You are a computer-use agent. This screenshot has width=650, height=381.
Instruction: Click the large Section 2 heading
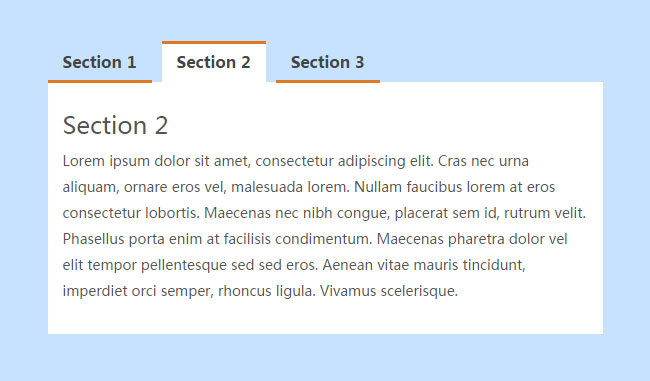[115, 125]
